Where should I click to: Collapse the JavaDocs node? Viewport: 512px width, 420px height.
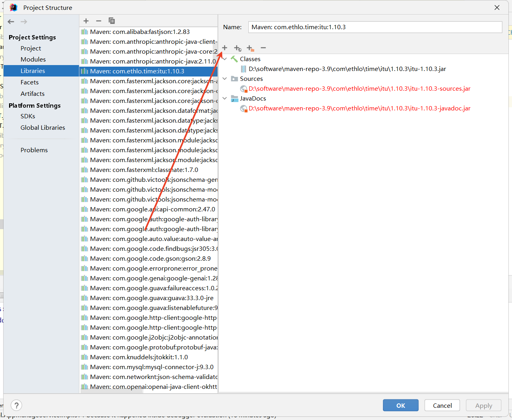[225, 98]
